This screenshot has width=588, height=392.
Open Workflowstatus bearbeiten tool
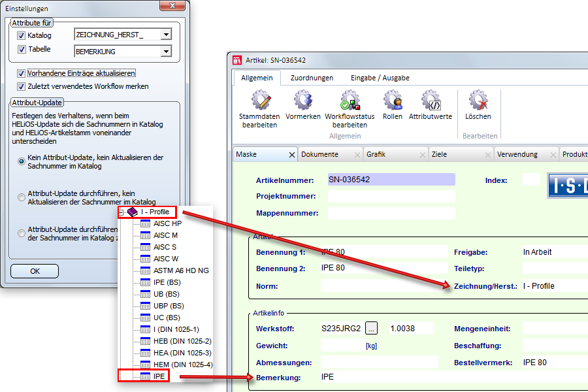350,102
